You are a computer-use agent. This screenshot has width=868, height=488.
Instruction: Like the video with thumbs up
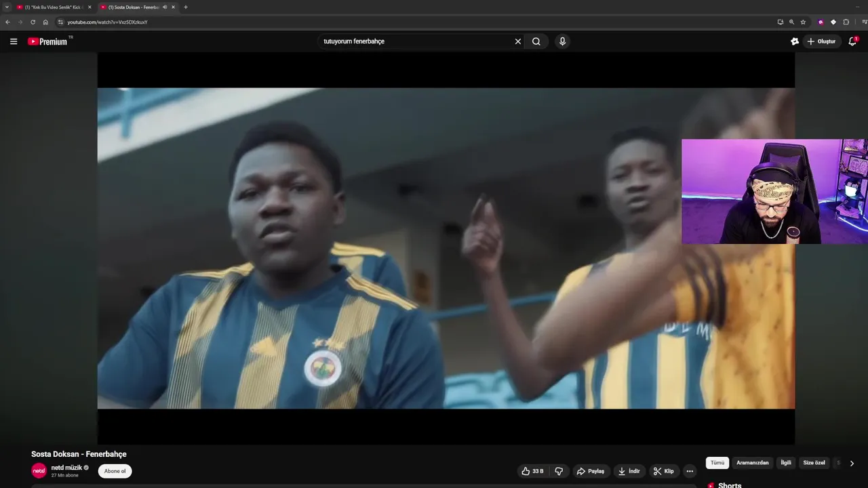(x=532, y=471)
